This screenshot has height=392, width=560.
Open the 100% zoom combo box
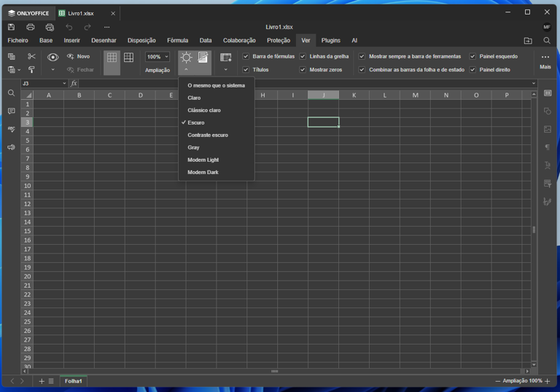click(x=157, y=57)
